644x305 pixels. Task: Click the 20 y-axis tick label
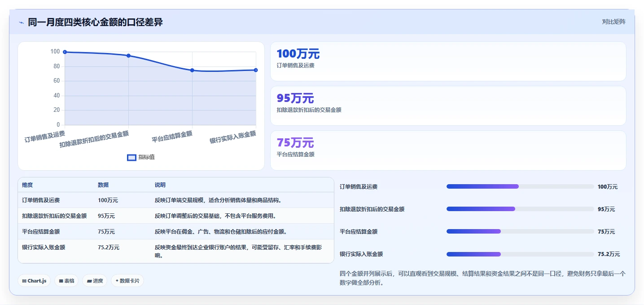pyautogui.click(x=57, y=110)
